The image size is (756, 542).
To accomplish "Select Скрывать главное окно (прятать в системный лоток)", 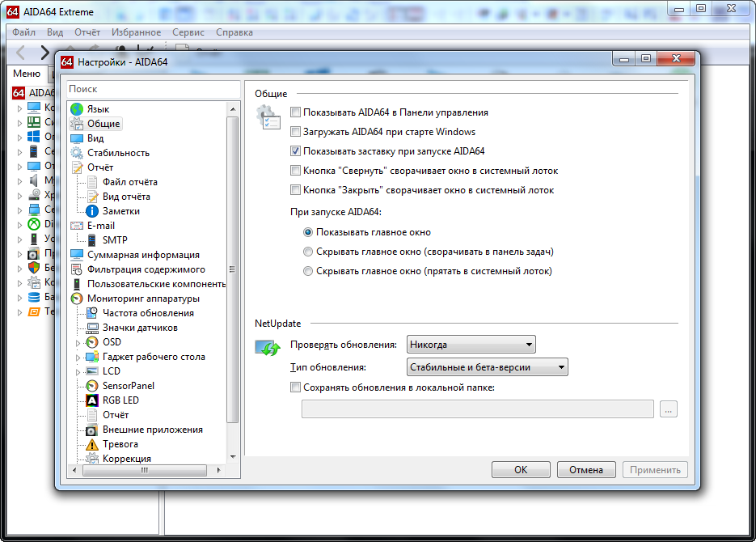I will (308, 271).
